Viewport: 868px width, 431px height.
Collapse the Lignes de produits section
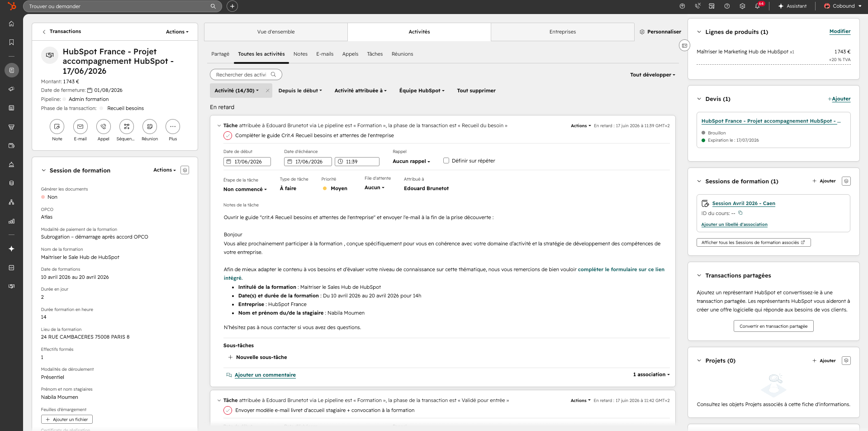[699, 32]
